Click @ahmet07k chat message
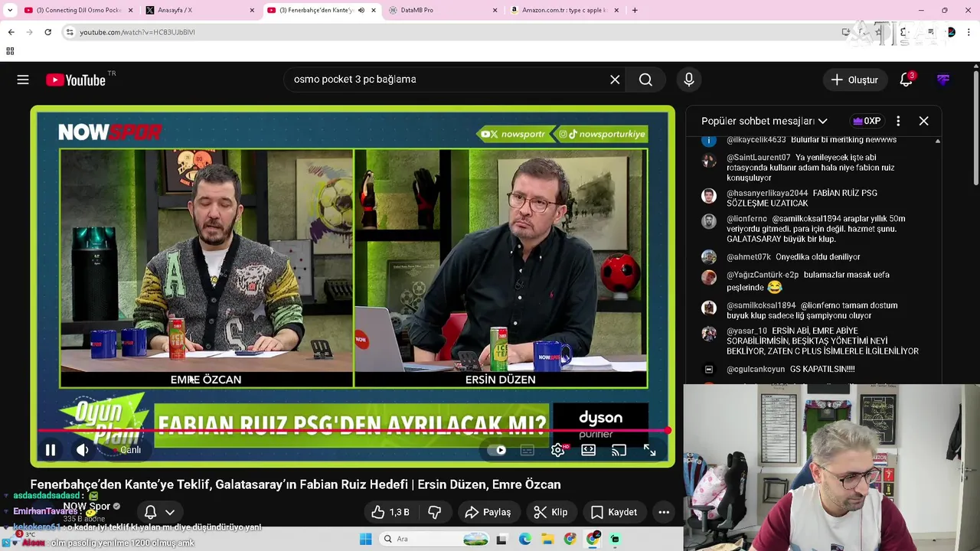This screenshot has width=980, height=551. tap(793, 257)
